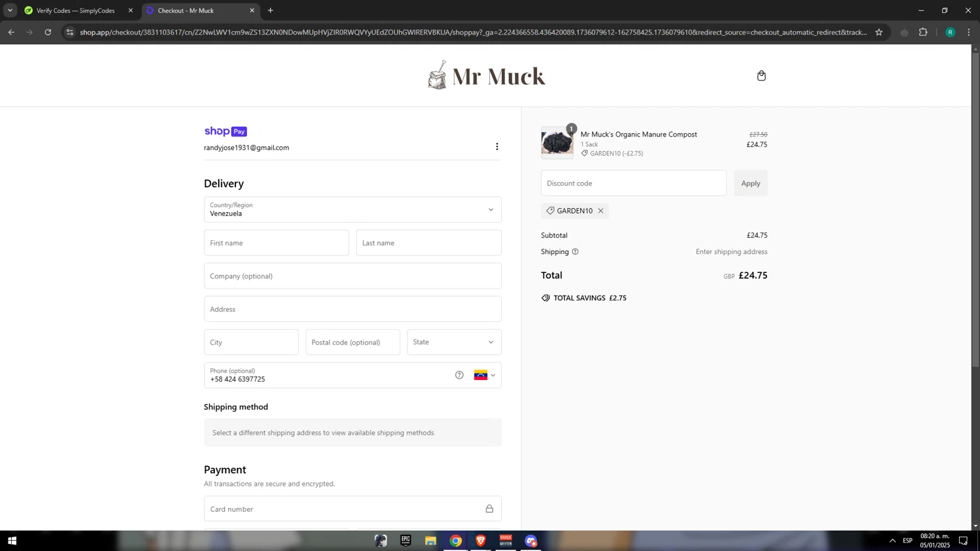Switch to Checkout - Mr Muck tab

coord(201,10)
